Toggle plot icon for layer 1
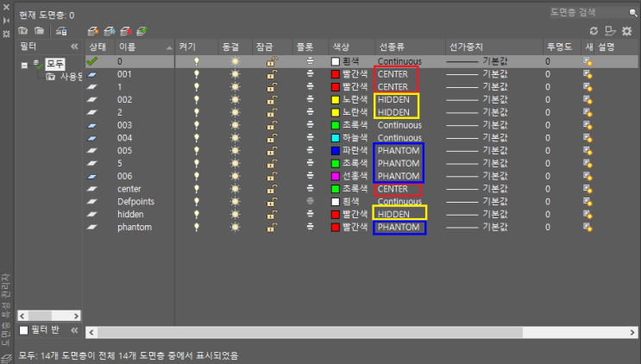The width and height of the screenshot is (641, 364). 311,86
